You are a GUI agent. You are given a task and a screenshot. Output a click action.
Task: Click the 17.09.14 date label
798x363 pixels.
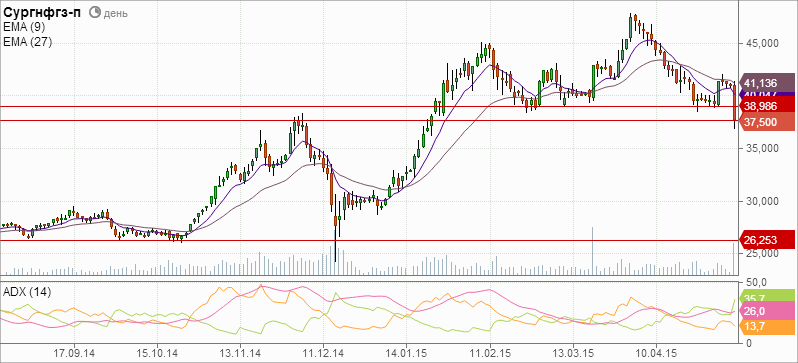[x=74, y=352]
